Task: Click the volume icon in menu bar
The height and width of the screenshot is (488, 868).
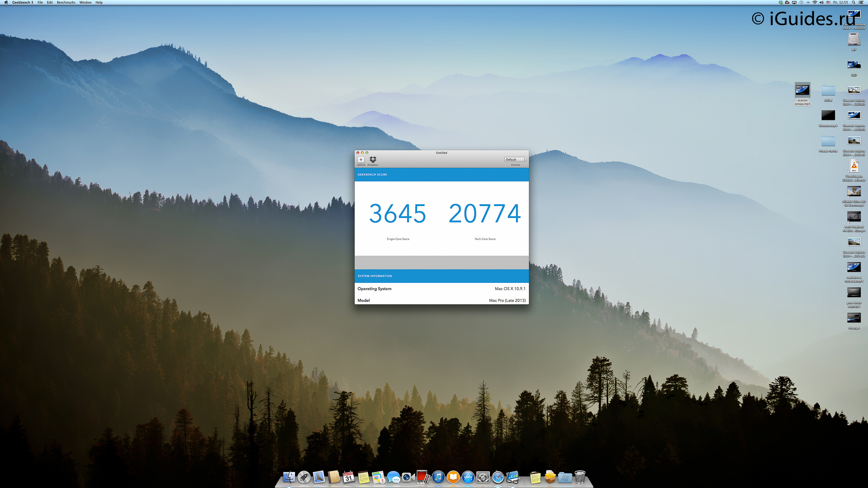Action: point(821,2)
